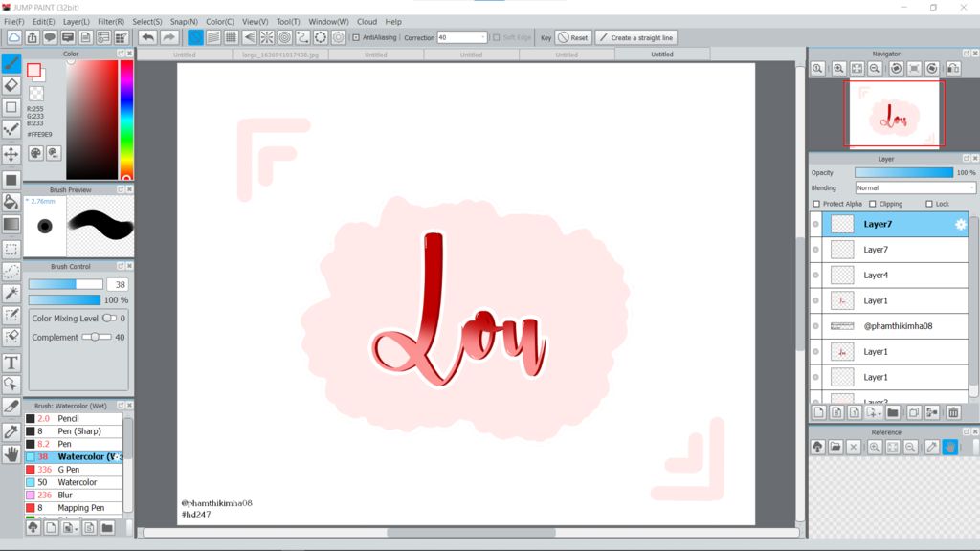Toggle Clipping checkbox
The image size is (980, 551).
coord(873,204)
